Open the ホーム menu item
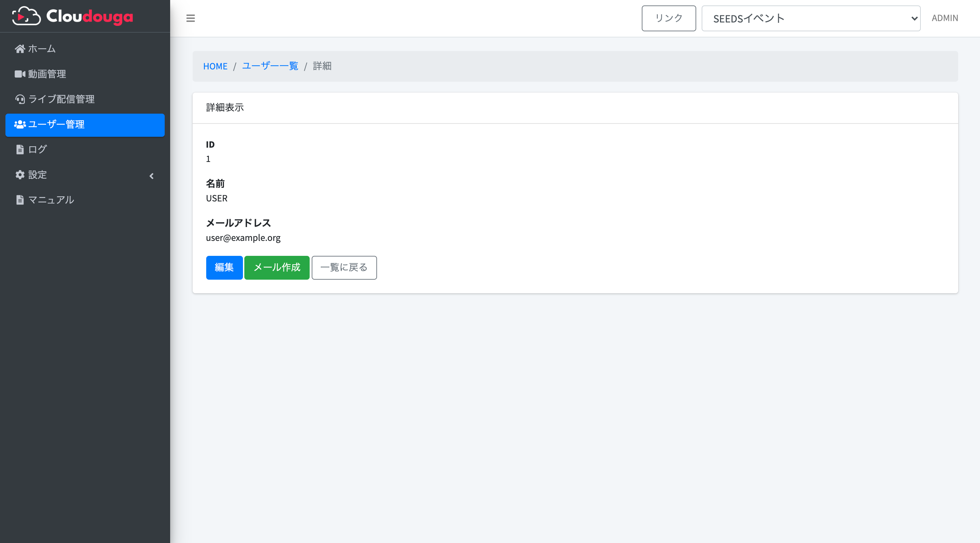Viewport: 980px width, 543px height. (85, 49)
